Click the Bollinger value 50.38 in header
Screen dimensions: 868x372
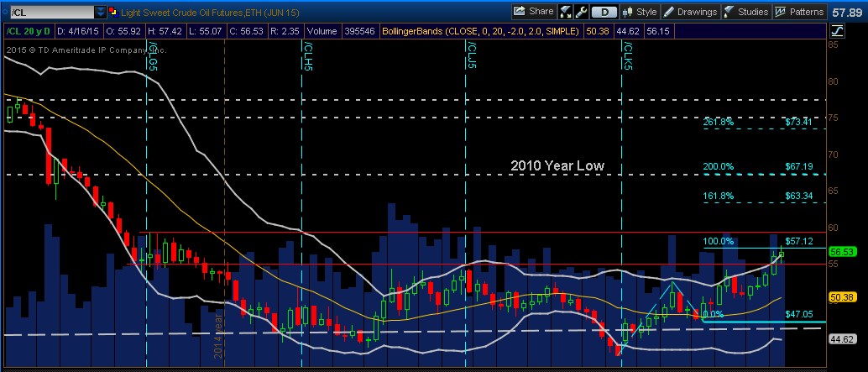pos(598,32)
